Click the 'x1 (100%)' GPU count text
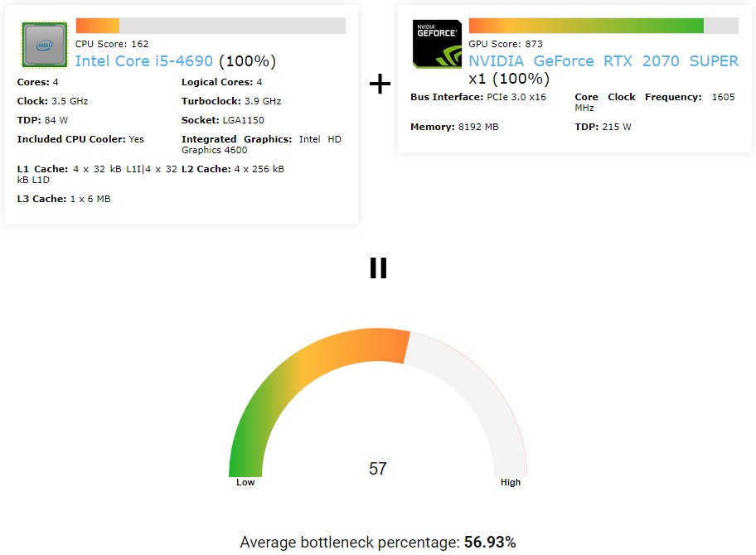 [x=509, y=79]
